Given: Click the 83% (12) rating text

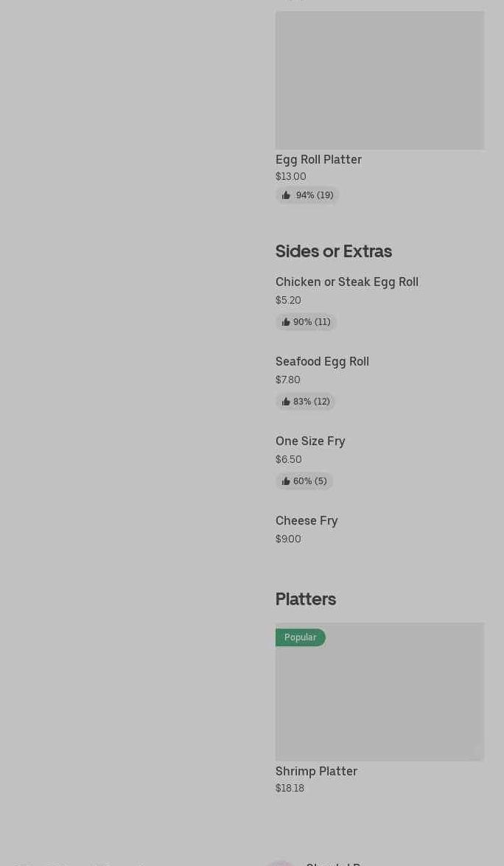Looking at the screenshot, I should pos(312,402).
